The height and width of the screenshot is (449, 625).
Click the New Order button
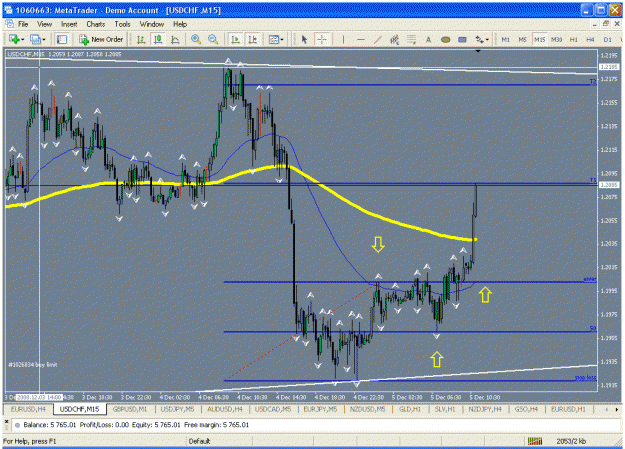click(x=101, y=39)
